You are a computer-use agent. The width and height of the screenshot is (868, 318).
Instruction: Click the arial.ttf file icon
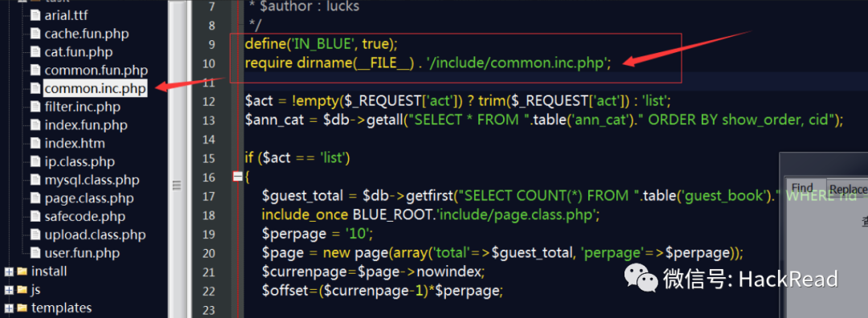[x=35, y=15]
